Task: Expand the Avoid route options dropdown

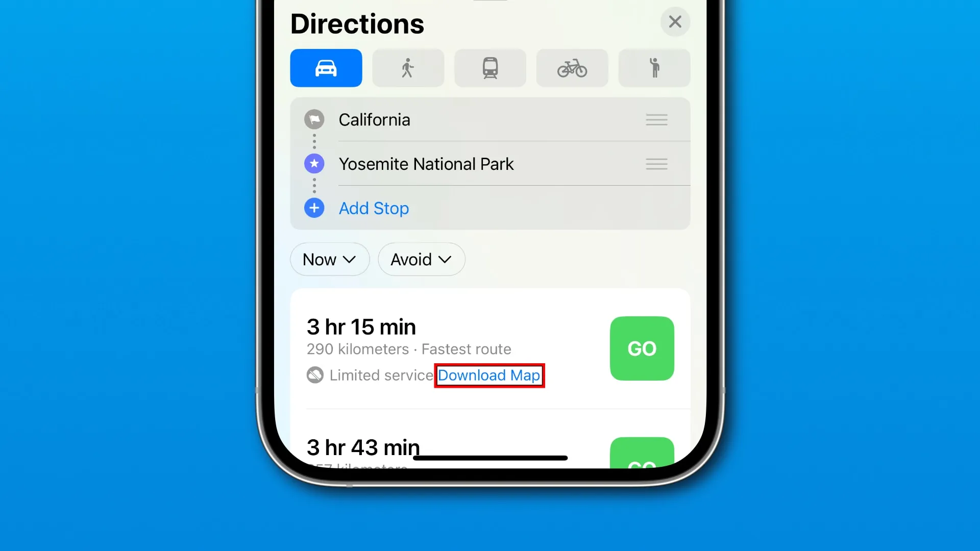Action: [x=421, y=259]
